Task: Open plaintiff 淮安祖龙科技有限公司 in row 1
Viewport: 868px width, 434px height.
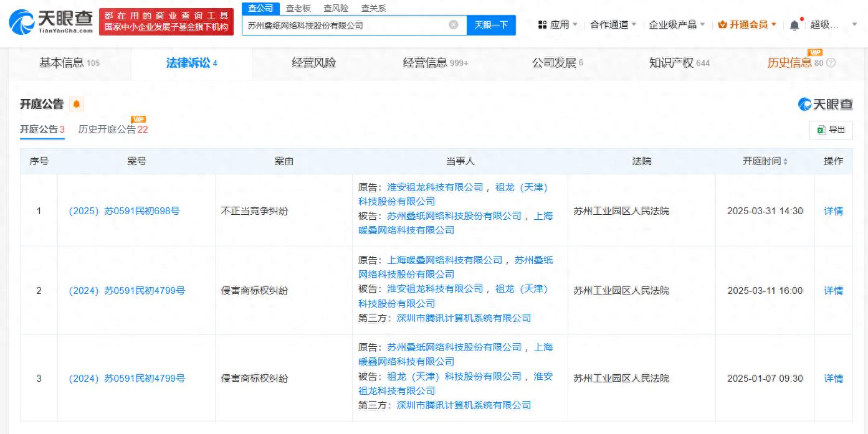Action: [435, 187]
